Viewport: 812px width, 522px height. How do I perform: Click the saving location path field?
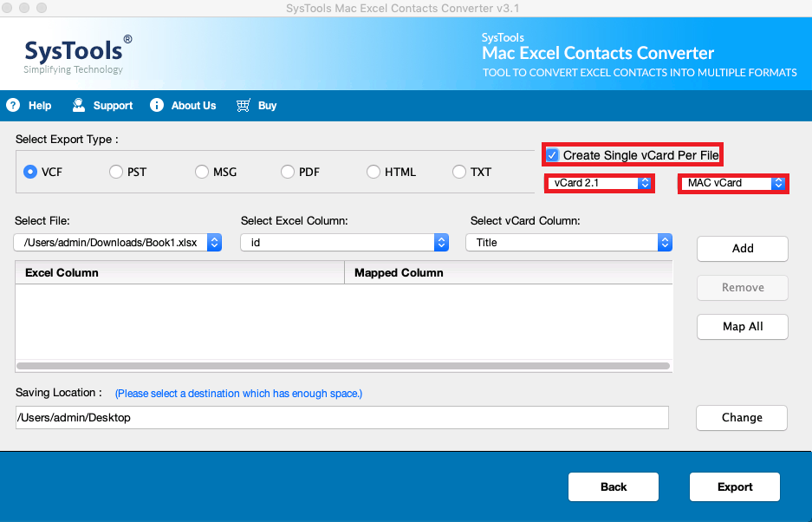tap(341, 417)
